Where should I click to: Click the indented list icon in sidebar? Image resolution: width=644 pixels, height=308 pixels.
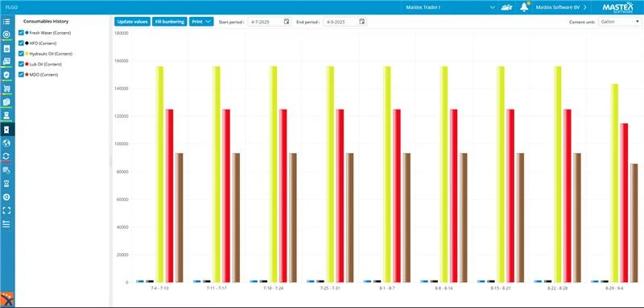6,224
